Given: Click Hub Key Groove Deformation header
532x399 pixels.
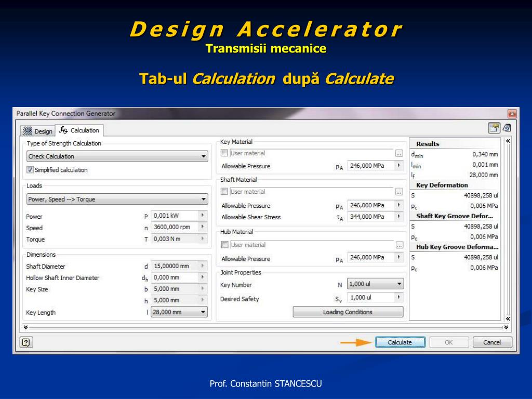Looking at the screenshot, I should pos(457,247).
